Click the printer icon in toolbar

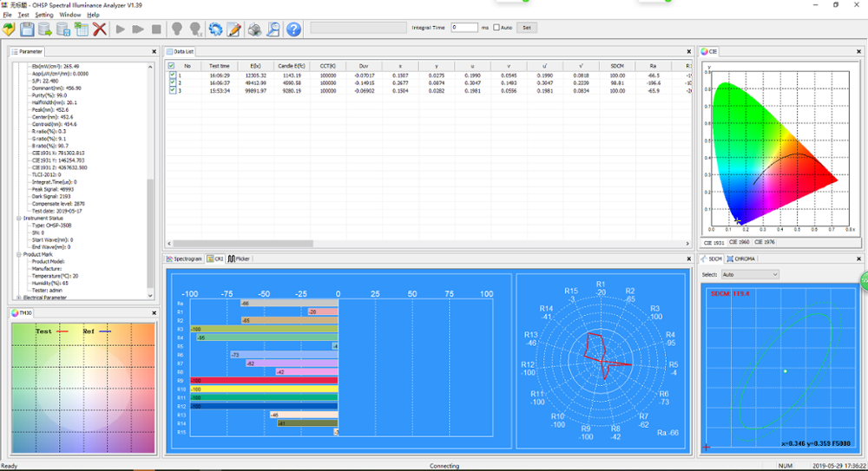click(x=255, y=29)
